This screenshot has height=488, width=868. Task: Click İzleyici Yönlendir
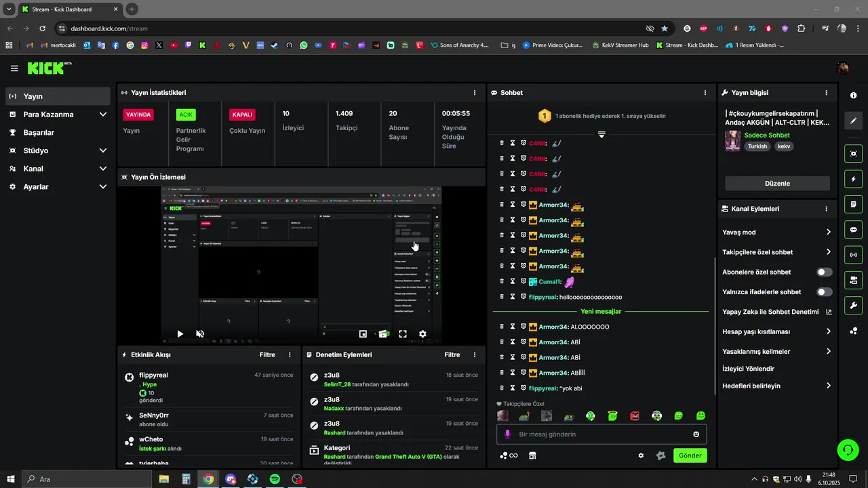(748, 369)
